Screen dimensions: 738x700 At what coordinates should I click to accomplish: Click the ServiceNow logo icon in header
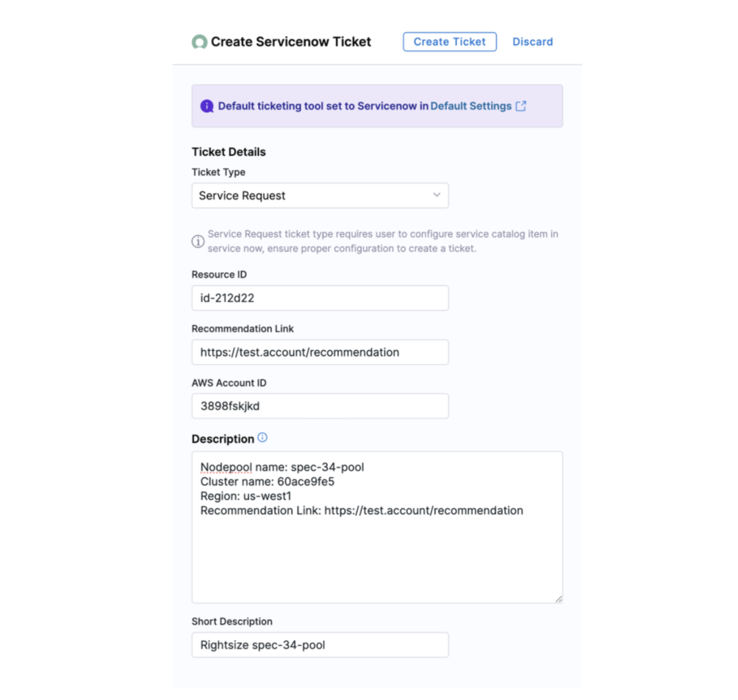(x=199, y=42)
